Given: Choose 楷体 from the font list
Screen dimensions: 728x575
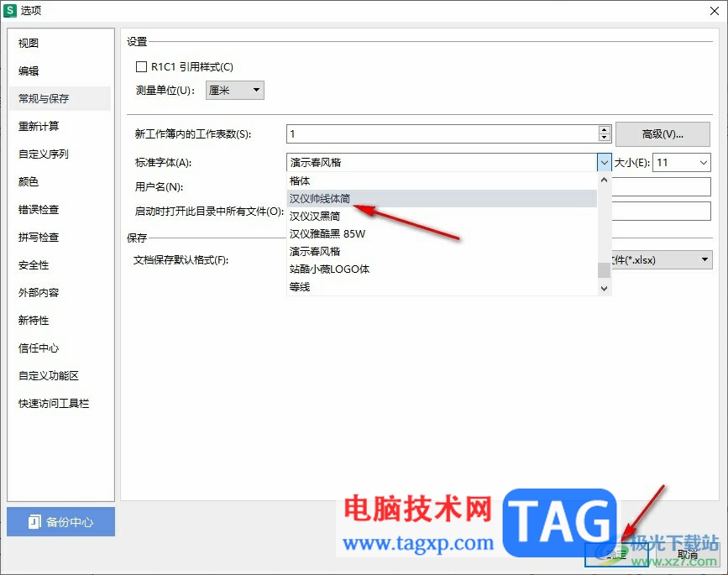Looking at the screenshot, I should (x=442, y=181).
